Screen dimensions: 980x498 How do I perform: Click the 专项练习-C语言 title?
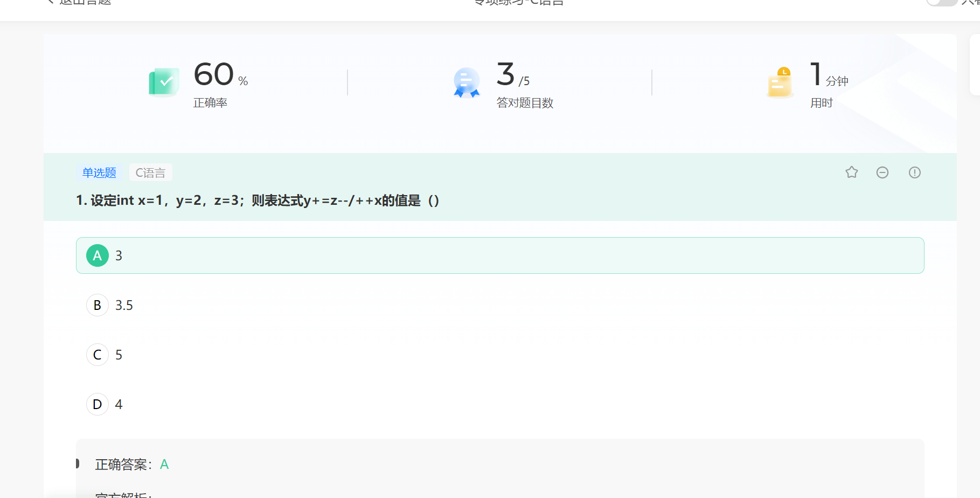tap(518, 3)
